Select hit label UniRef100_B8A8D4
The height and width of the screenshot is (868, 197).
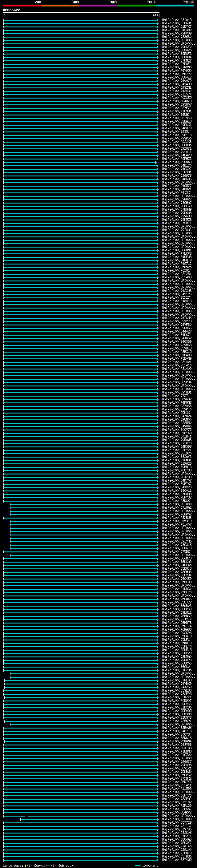(x=177, y=57)
